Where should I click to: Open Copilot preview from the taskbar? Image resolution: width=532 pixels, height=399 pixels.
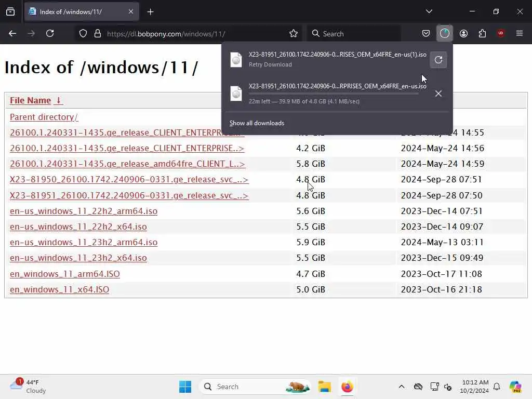click(x=515, y=387)
